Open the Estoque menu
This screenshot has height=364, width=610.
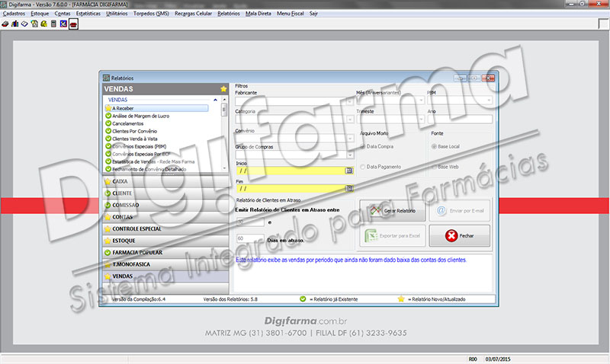[x=40, y=13]
